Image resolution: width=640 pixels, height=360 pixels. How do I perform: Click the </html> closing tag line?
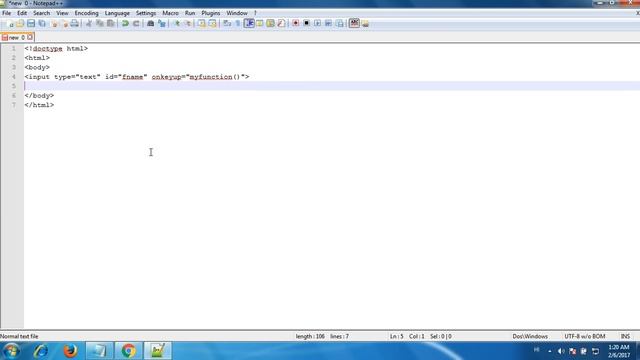click(39, 105)
